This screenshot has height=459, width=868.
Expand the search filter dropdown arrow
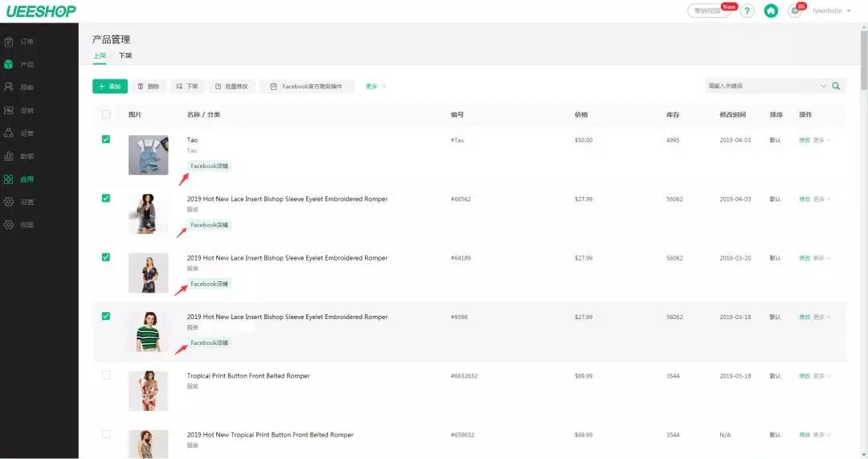tap(823, 86)
